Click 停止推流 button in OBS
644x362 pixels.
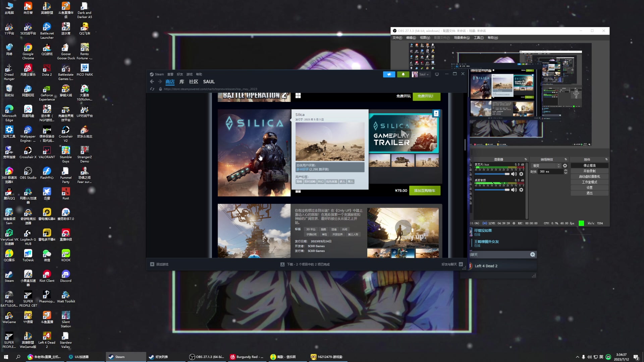click(x=589, y=166)
